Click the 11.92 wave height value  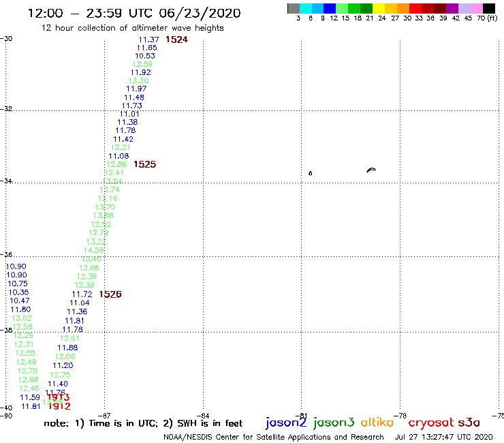(141, 72)
